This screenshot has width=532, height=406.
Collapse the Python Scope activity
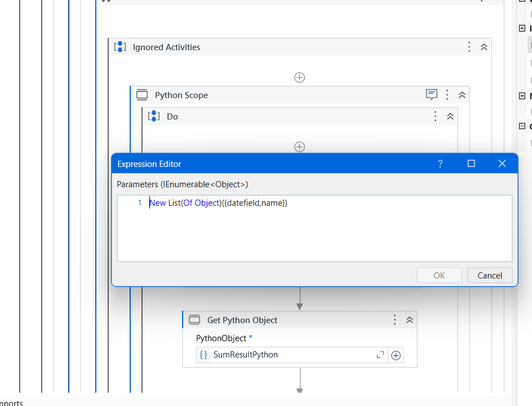pos(462,95)
